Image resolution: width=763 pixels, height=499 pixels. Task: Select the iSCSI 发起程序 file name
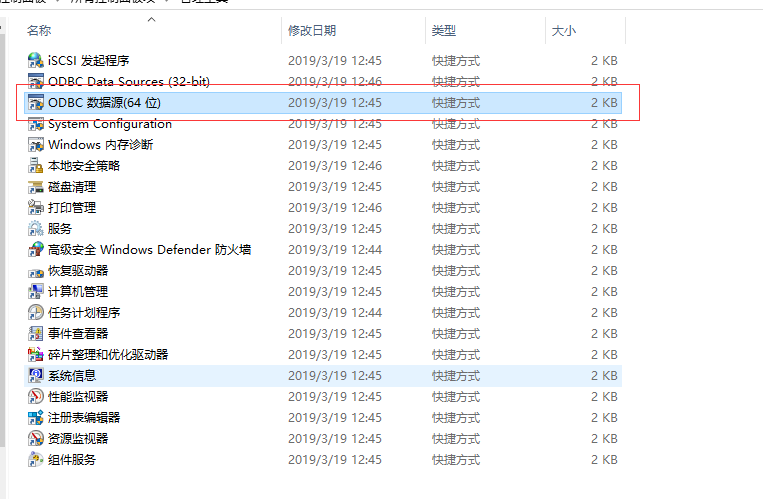(x=89, y=60)
